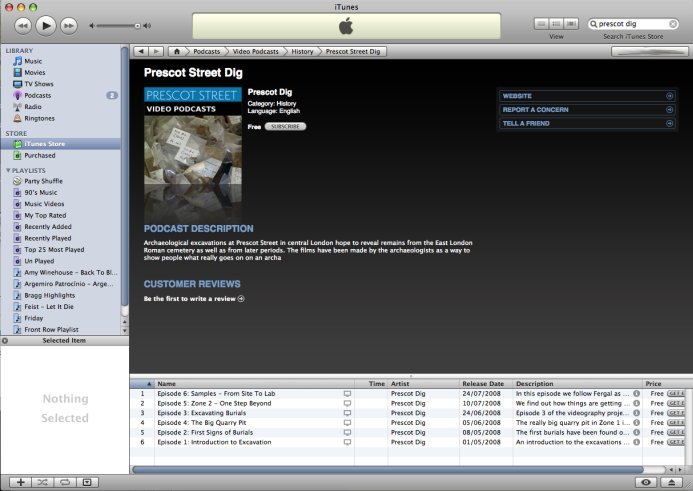Click the History breadcrumb
693x491 pixels.
pyautogui.click(x=302, y=52)
